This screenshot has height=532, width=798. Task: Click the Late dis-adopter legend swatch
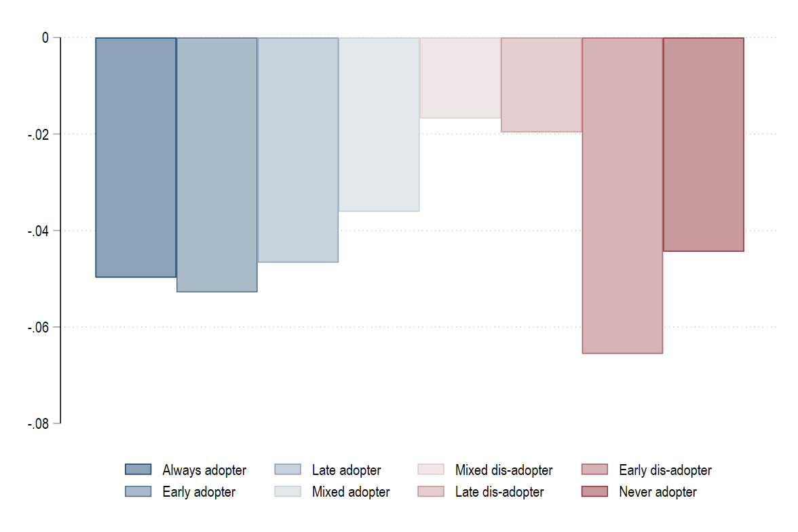(x=430, y=491)
